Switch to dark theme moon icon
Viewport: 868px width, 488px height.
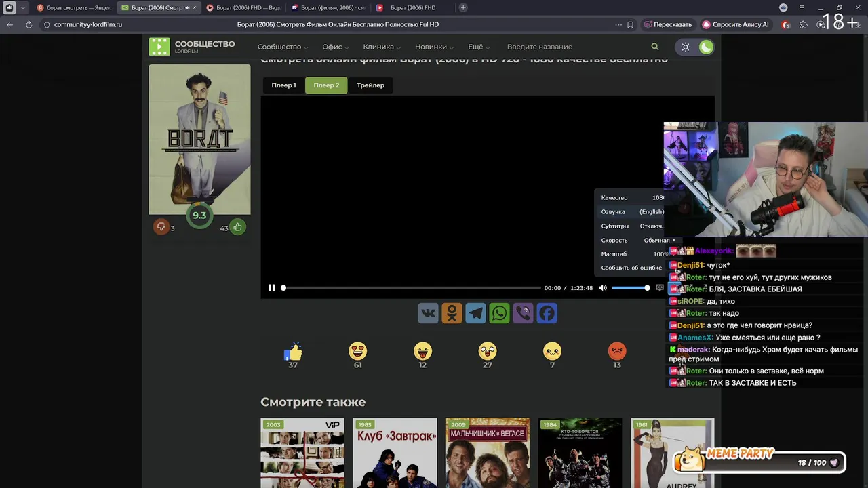tap(706, 47)
